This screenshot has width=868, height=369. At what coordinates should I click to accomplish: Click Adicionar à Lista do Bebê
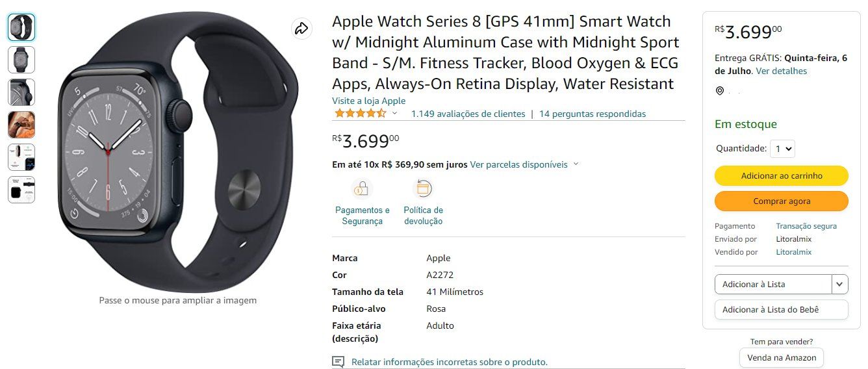[782, 310]
